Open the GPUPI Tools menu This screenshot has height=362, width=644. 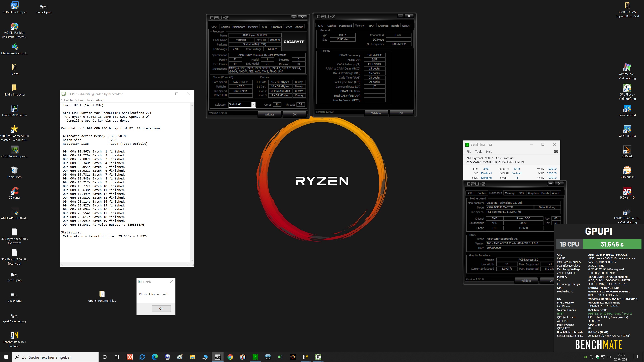90,100
